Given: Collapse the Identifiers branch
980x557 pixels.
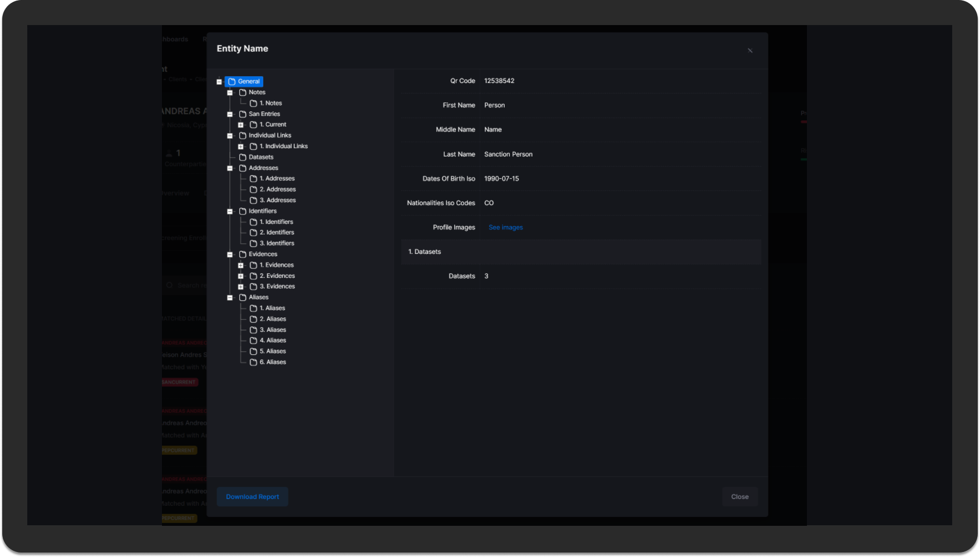Looking at the screenshot, I should 230,211.
